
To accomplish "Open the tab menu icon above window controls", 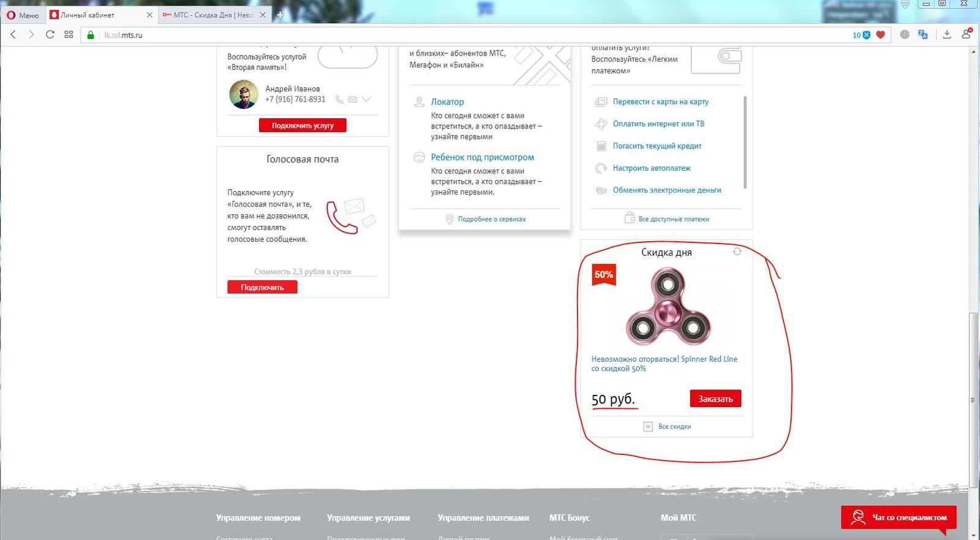I will coord(905,4).
